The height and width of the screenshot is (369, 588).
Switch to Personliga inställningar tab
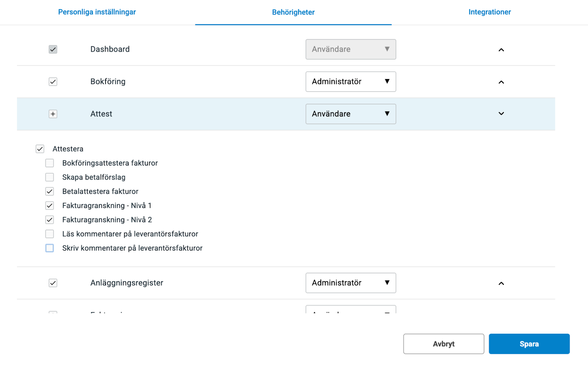point(97,12)
